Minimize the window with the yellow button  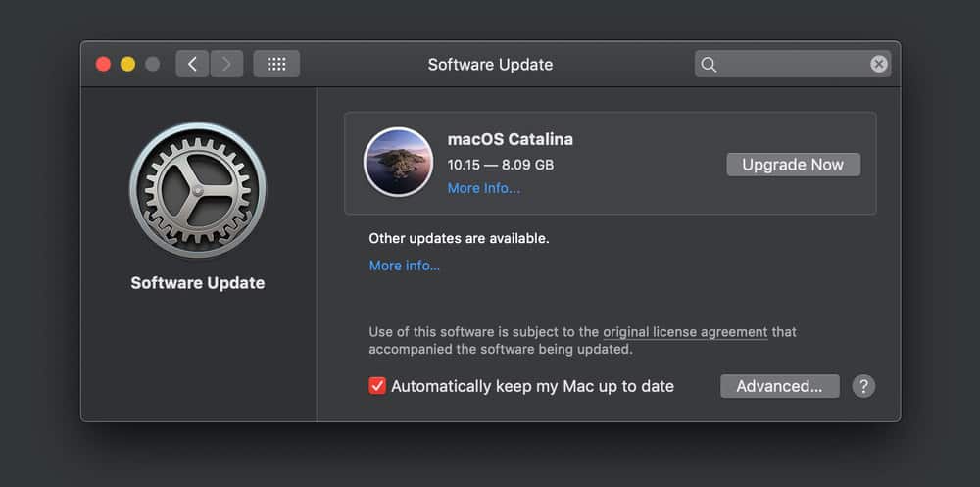click(x=127, y=65)
